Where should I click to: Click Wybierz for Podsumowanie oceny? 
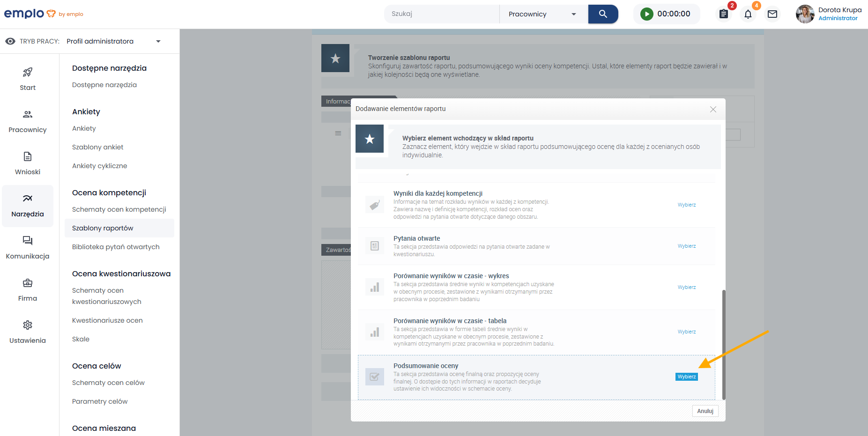point(686,377)
